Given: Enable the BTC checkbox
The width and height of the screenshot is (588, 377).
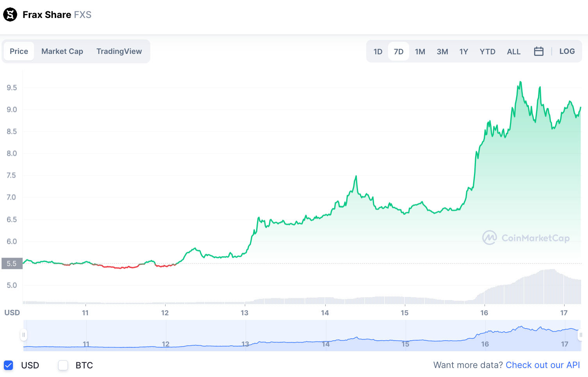Looking at the screenshot, I should coord(63,365).
